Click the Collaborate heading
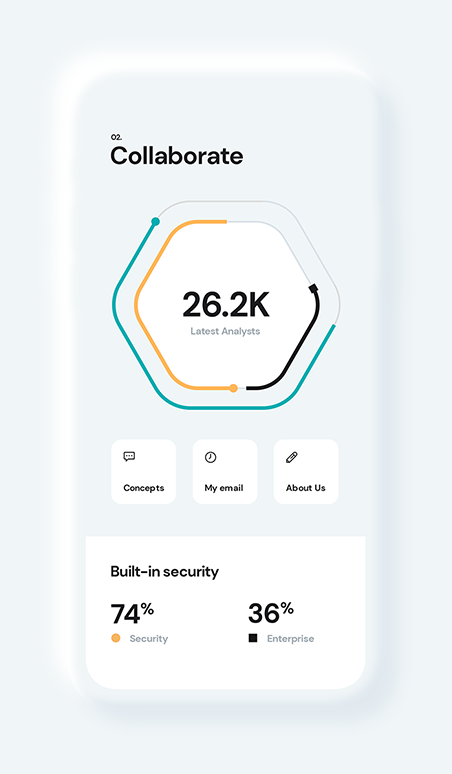This screenshot has height=774, width=452. tap(177, 156)
